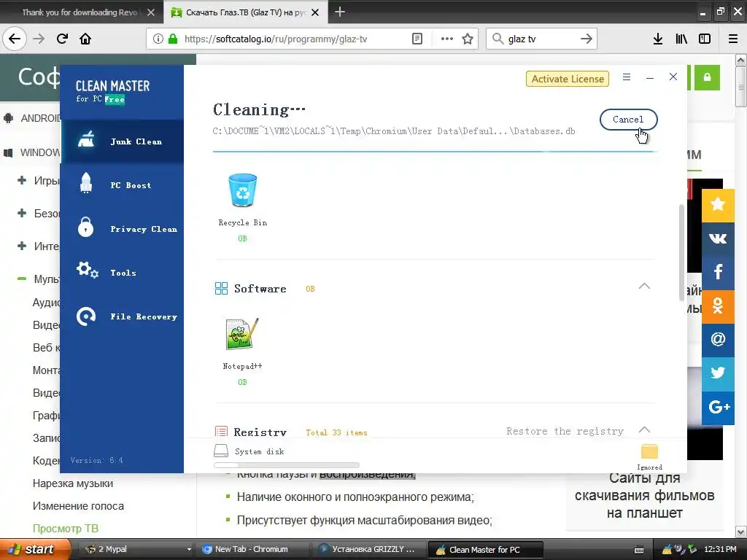Reload the browser page
Image resolution: width=747 pixels, height=560 pixels.
pyautogui.click(x=62, y=39)
